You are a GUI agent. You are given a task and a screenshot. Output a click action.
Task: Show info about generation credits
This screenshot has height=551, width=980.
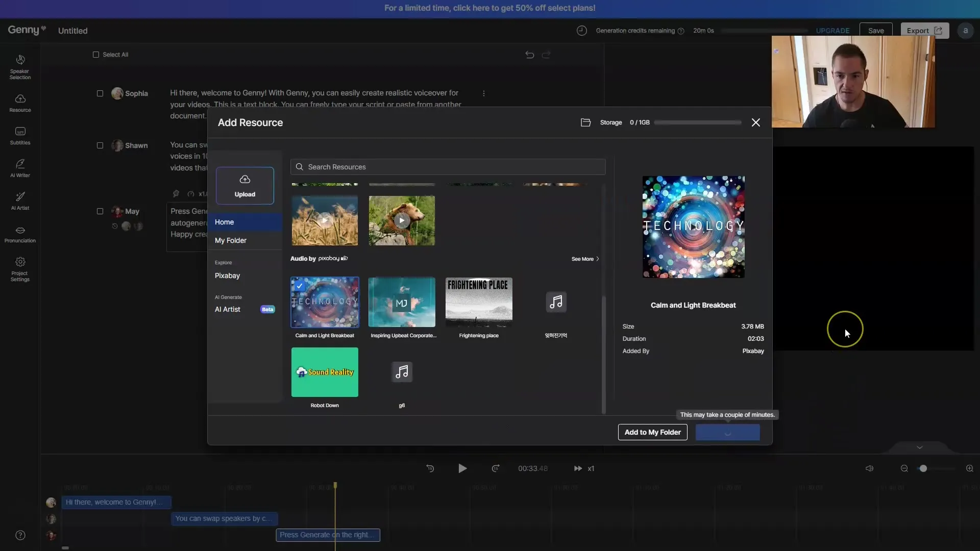click(x=680, y=31)
